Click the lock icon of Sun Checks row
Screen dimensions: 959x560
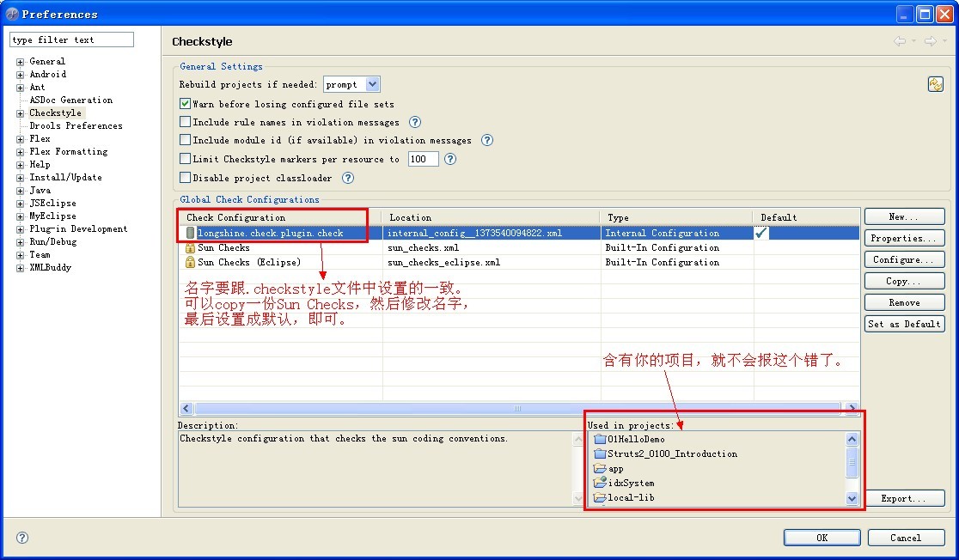(x=190, y=247)
